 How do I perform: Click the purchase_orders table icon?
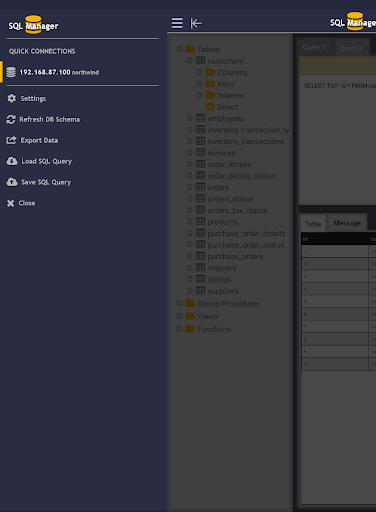(x=200, y=256)
